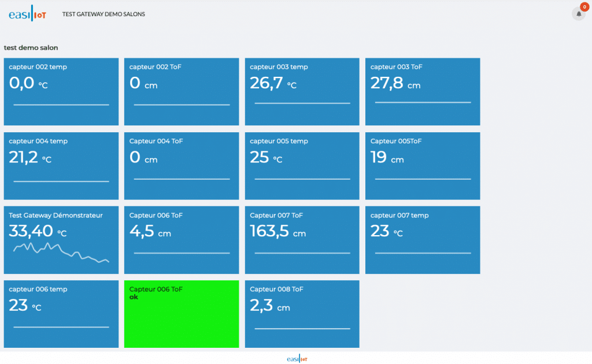Click the Capteur 006 ToF 4,5 cm tile

(182, 240)
